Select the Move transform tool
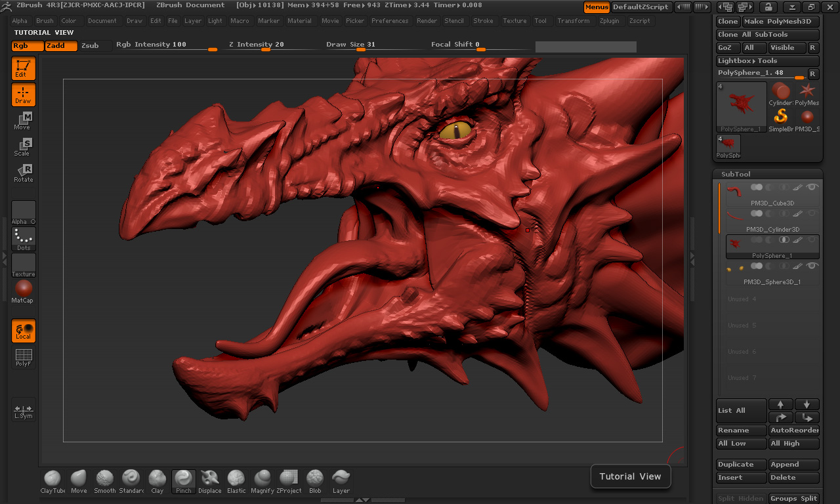Screen dimensions: 840x504 pos(23,121)
